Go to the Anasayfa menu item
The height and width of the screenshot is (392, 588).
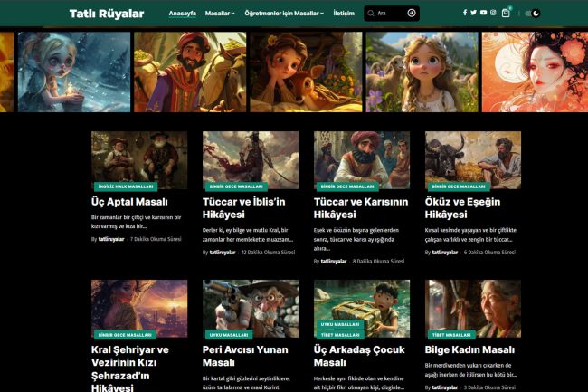[x=183, y=14]
